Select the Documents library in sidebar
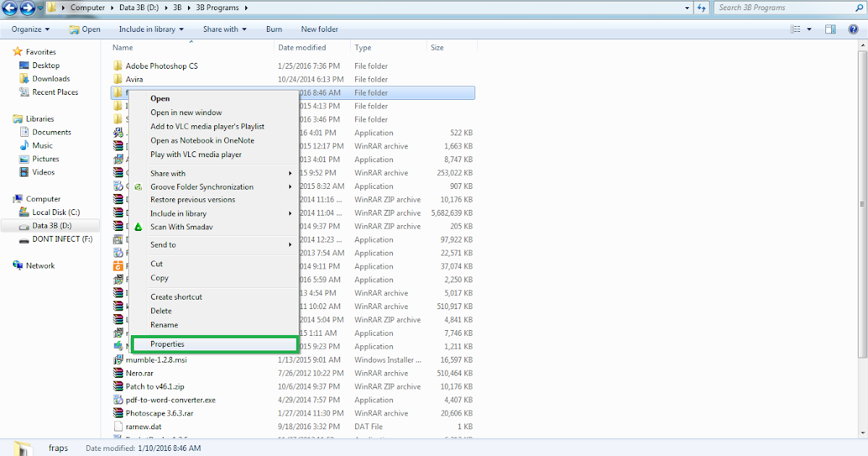 click(52, 132)
